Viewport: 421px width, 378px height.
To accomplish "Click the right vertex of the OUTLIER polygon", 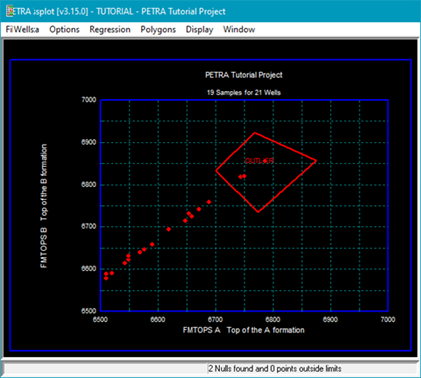I will coord(316,161).
